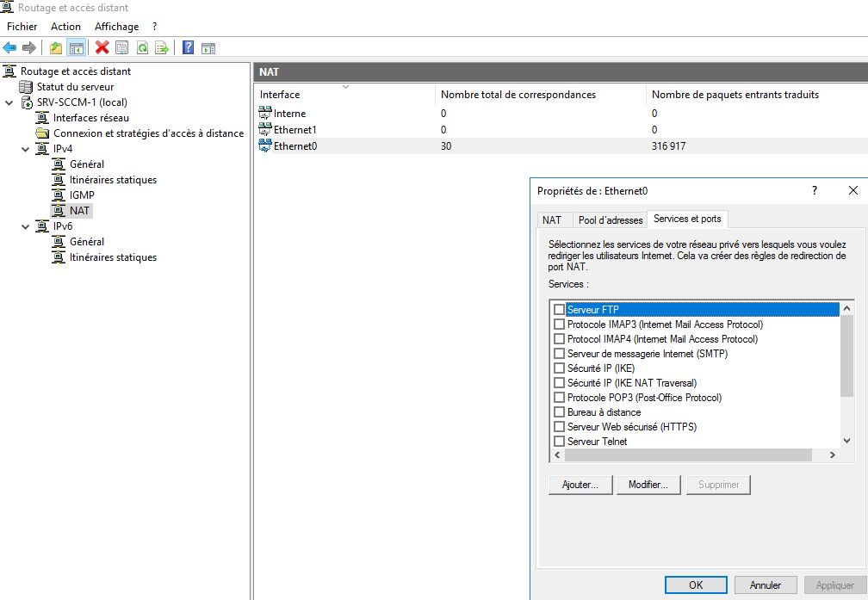This screenshot has width=868, height=600.
Task: Click the blue Back arrow in toolbar
Action: click(9, 48)
